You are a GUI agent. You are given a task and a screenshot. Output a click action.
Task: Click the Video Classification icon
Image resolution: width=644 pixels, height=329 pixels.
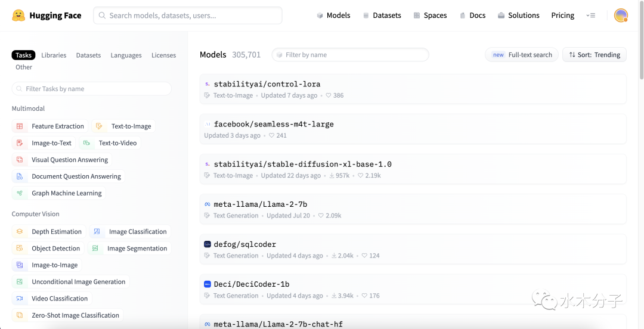tap(20, 299)
